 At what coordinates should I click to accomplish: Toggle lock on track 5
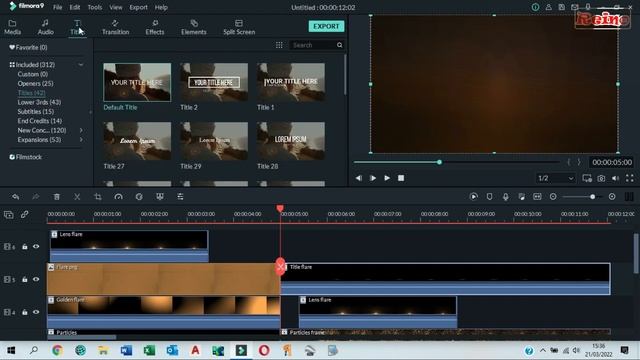(24, 279)
